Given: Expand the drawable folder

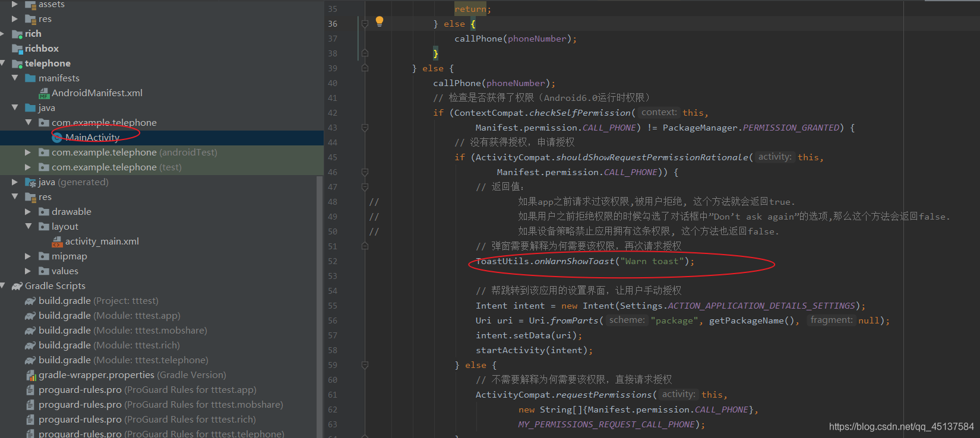Looking at the screenshot, I should [28, 212].
